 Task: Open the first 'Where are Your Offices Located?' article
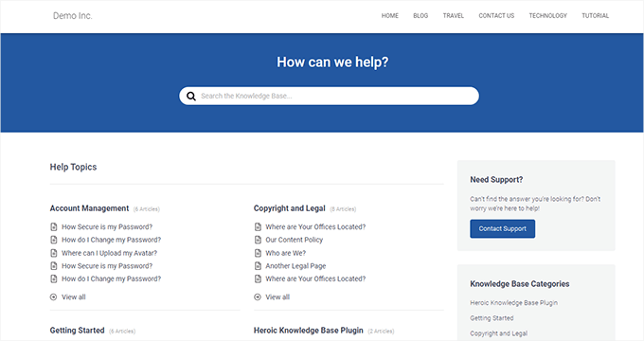tap(315, 226)
